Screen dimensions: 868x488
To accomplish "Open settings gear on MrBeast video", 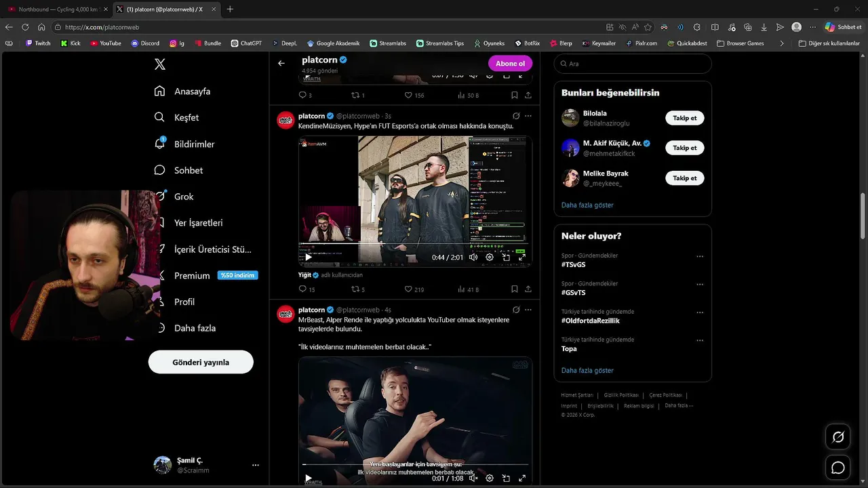I will point(490,479).
